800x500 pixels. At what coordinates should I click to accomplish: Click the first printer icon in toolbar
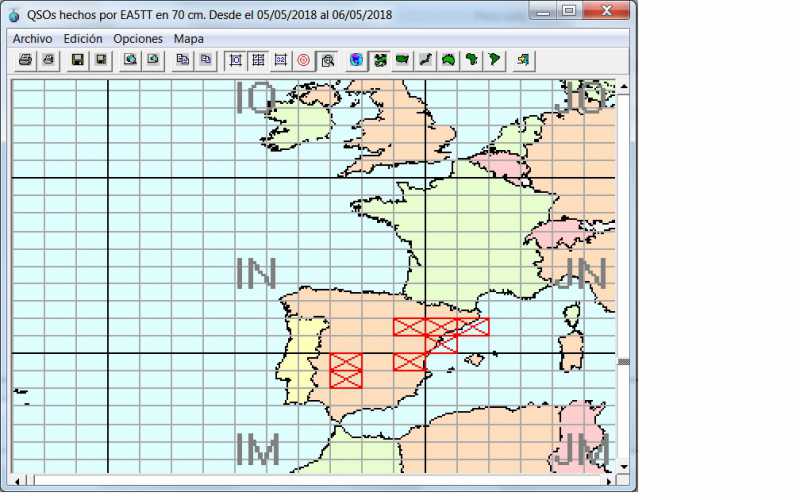click(x=26, y=60)
